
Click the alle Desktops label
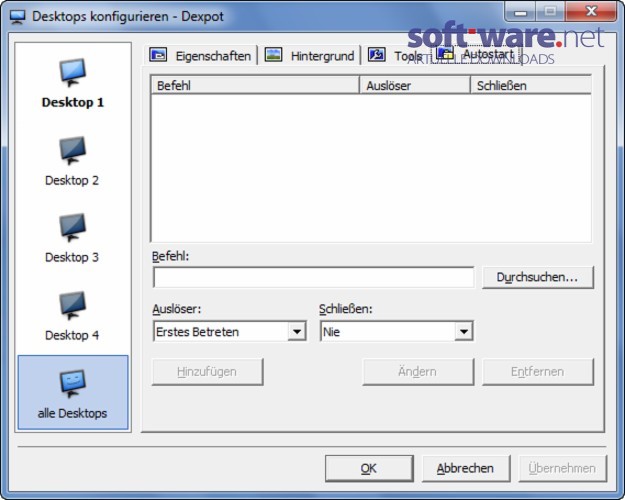point(72,413)
